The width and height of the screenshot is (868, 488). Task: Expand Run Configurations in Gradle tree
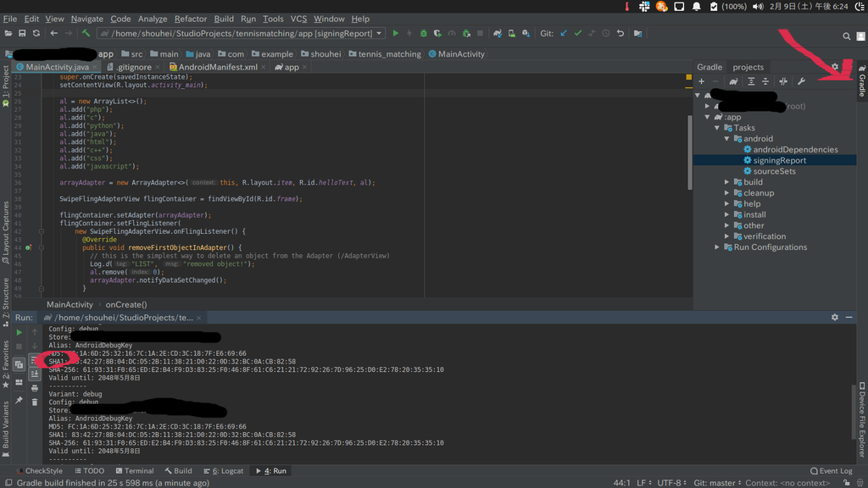click(717, 247)
